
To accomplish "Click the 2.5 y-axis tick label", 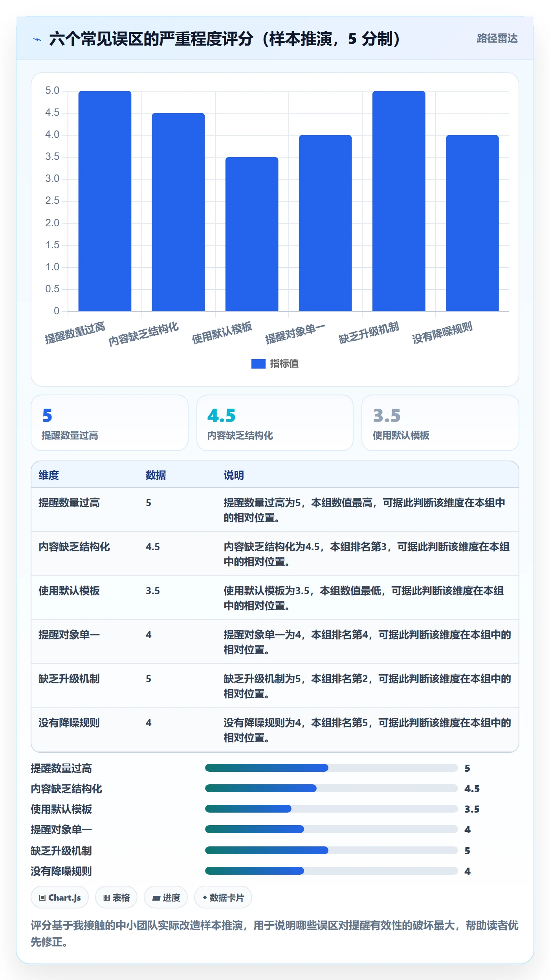I will 52,201.
